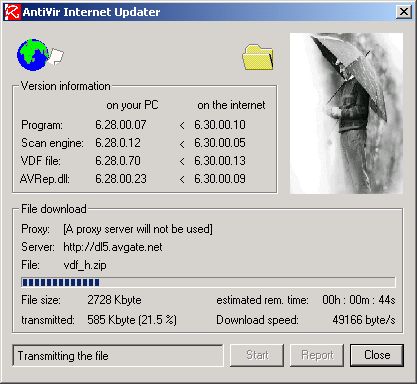The height and width of the screenshot is (384, 417).
Task: Click the umbrella man picture
Action: click(346, 113)
